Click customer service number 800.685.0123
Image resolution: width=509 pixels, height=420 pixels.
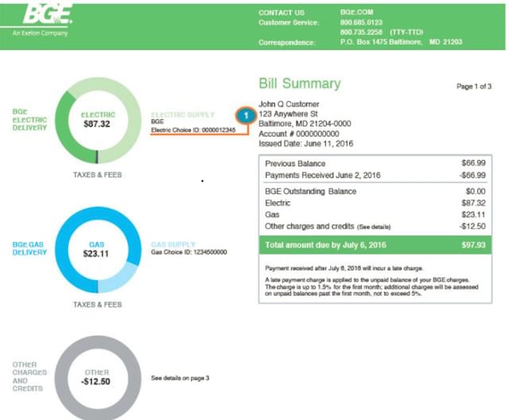pyautogui.click(x=361, y=23)
